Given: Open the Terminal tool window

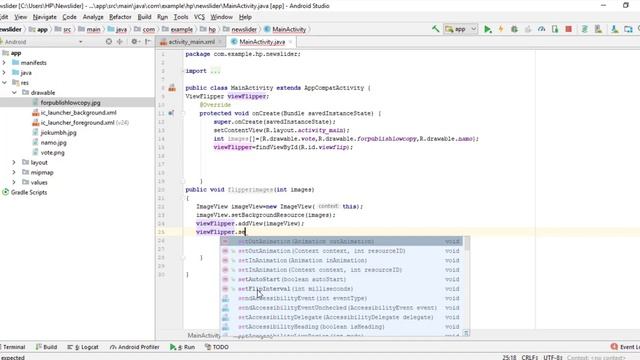Looking at the screenshot, I should pos(13,347).
